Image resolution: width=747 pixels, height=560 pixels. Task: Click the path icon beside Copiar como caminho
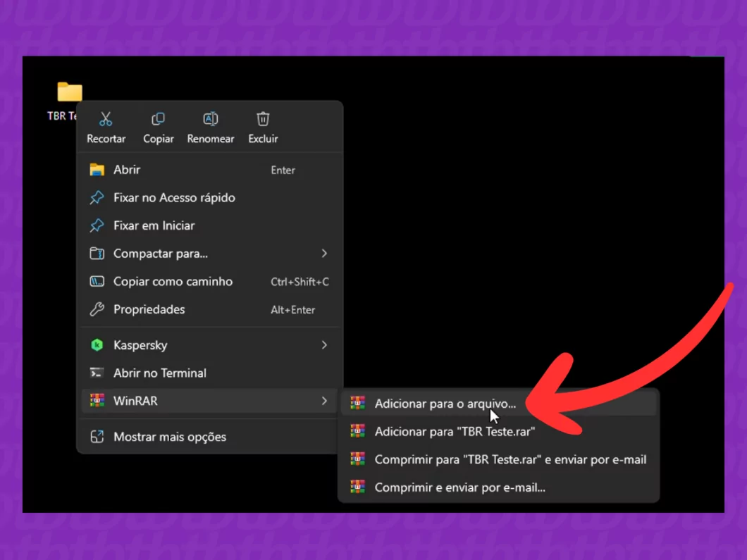pyautogui.click(x=97, y=282)
